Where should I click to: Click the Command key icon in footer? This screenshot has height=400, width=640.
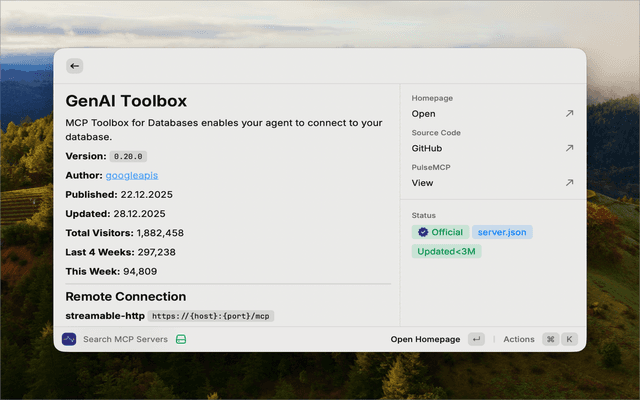pyautogui.click(x=550, y=340)
